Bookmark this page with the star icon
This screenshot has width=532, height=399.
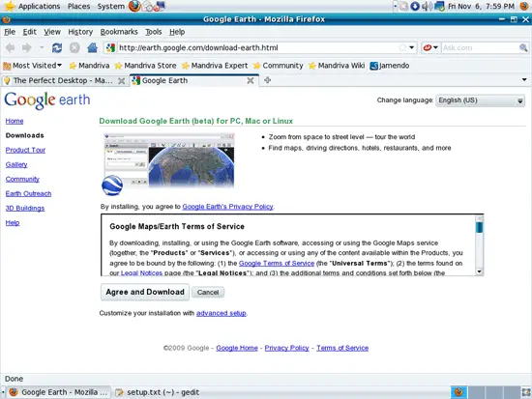402,47
